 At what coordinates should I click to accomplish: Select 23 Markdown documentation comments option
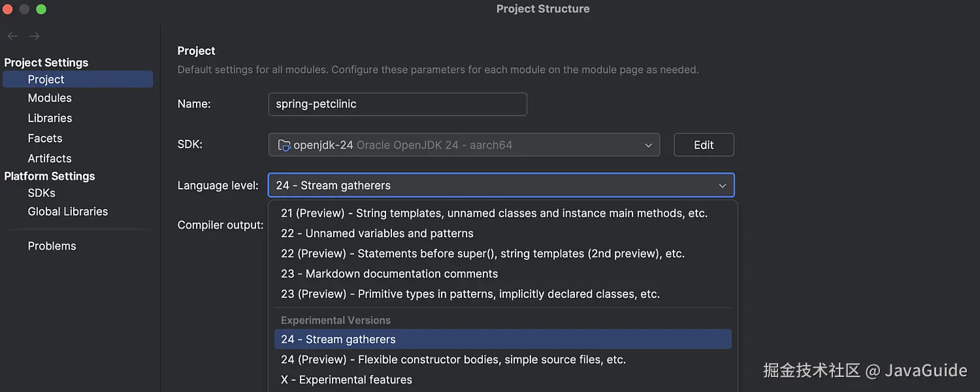pos(389,274)
